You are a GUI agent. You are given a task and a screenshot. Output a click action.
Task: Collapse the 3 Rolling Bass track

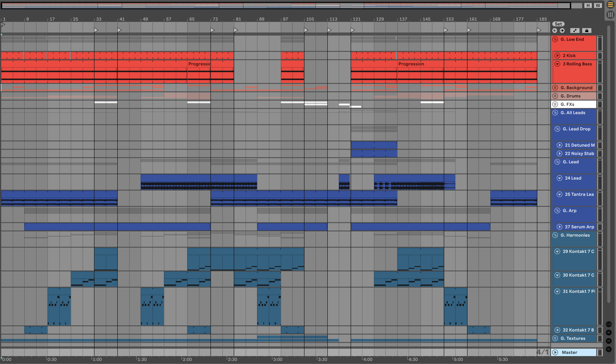point(557,64)
